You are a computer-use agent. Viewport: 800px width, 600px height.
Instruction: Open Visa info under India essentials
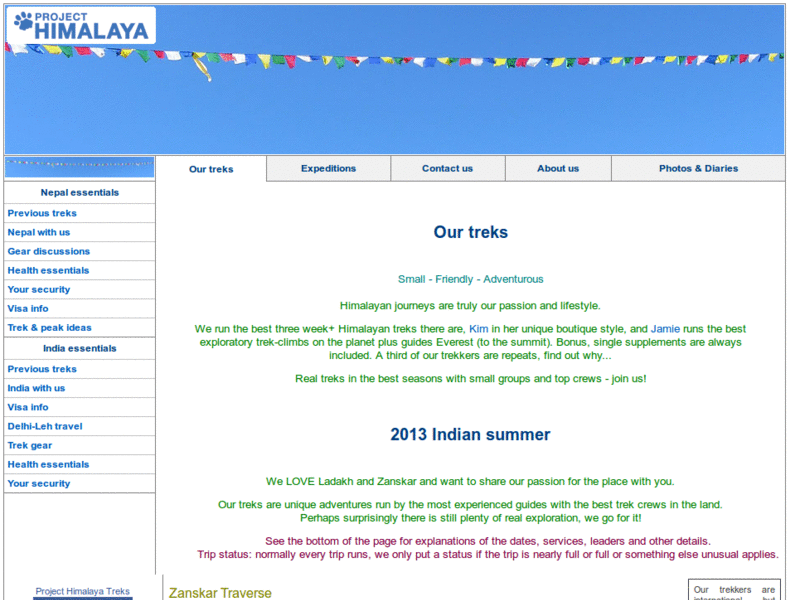[x=28, y=407]
